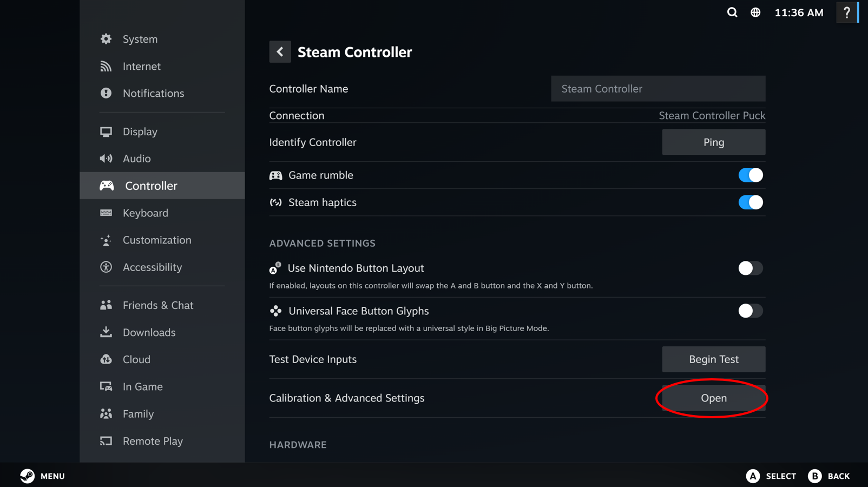Select the Audio speaker icon
Screen dimensions: 868x487
pos(106,159)
